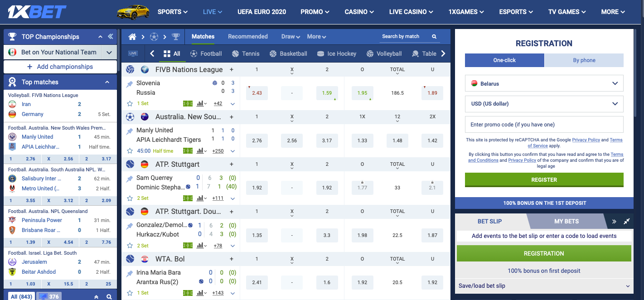Click the bet slip collapse diagonal arrows icon
Image resolution: width=644 pixels, height=300 pixels.
point(627,221)
